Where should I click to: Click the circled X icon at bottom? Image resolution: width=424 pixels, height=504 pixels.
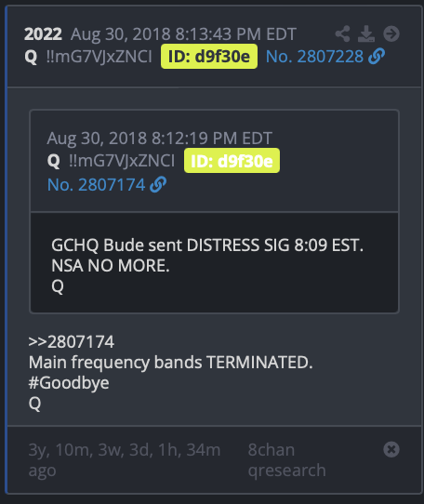[x=391, y=449]
